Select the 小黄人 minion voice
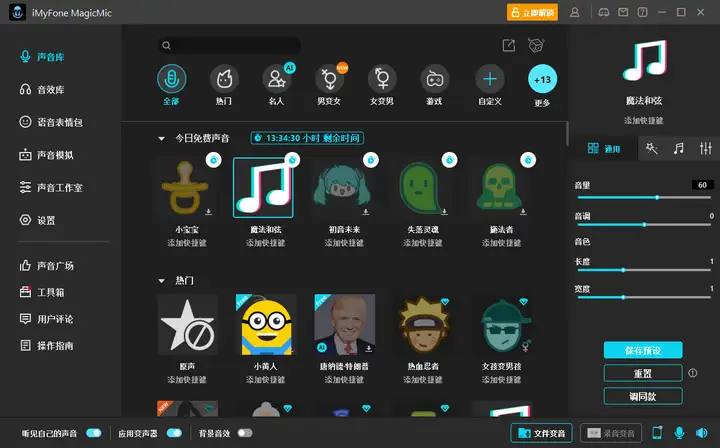 pyautogui.click(x=265, y=325)
